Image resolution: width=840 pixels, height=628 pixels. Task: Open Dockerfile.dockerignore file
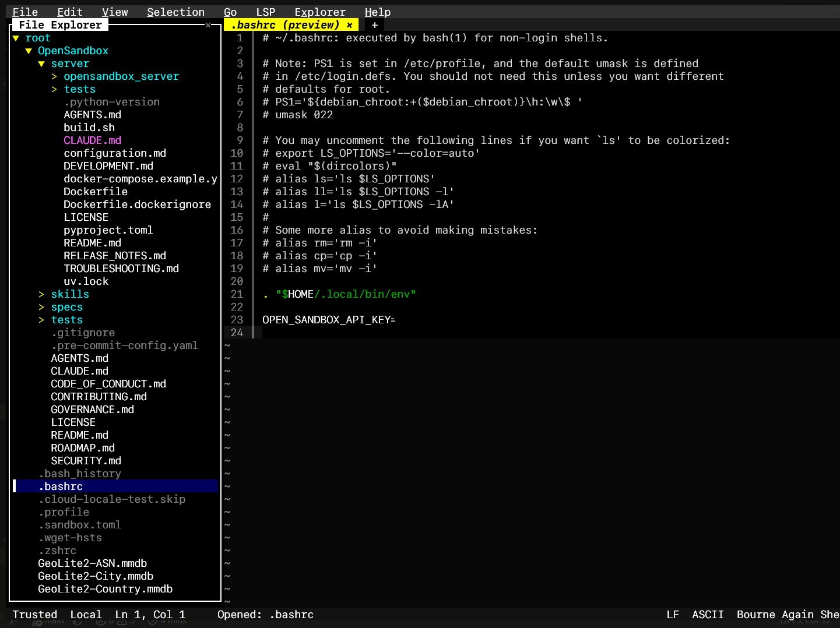point(138,204)
